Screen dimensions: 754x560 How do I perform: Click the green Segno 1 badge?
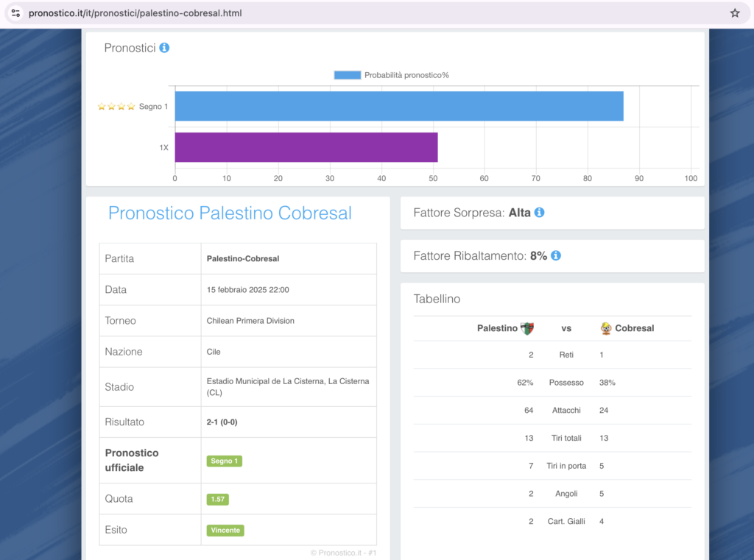224,461
